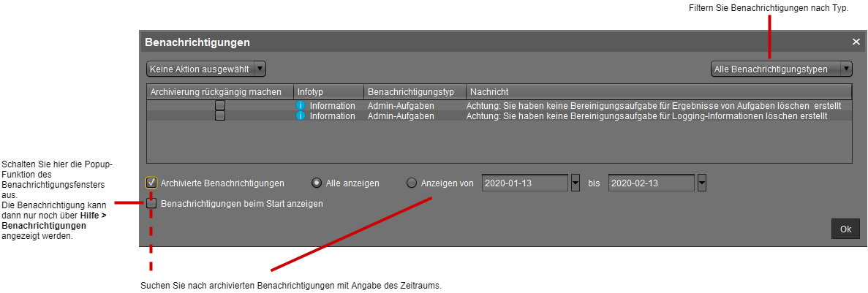
Task: Close the Benachrichtigungen dialog with the X
Action: point(856,42)
